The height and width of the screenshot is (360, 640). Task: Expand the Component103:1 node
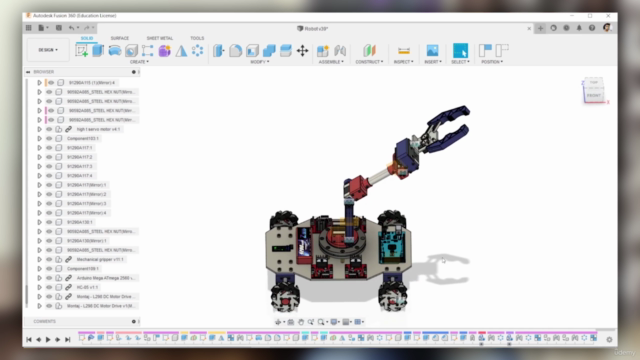coord(40,138)
